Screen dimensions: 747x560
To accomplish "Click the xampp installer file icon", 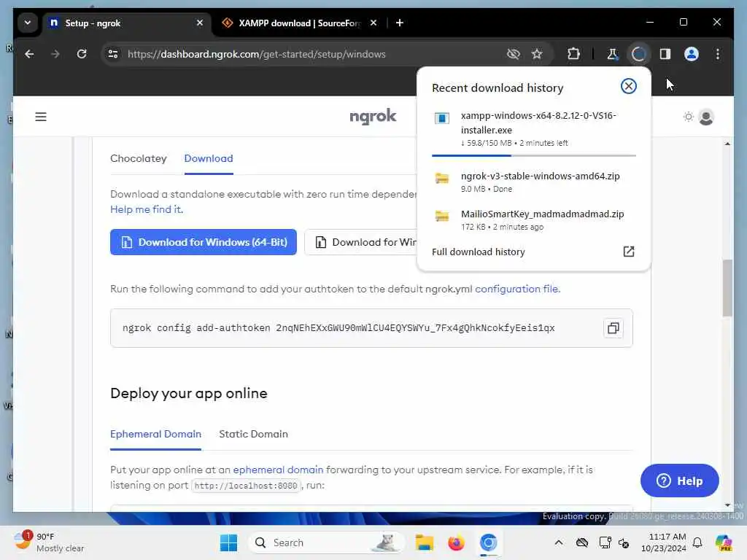I will [x=441, y=118].
